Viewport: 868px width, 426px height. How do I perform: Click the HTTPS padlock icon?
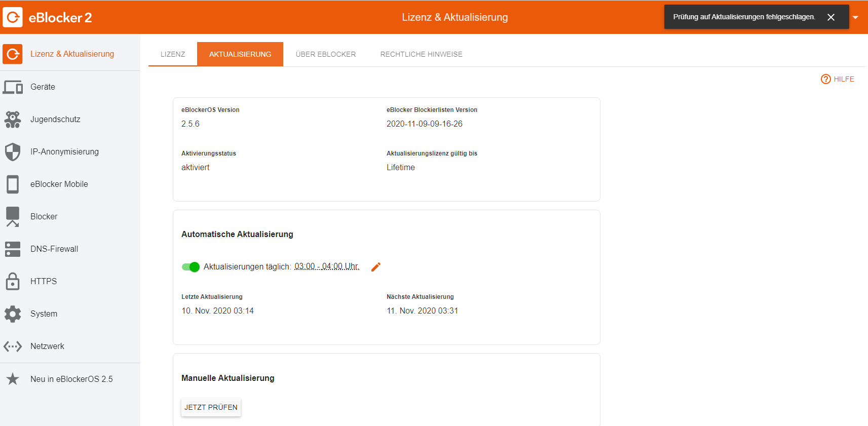coord(13,281)
